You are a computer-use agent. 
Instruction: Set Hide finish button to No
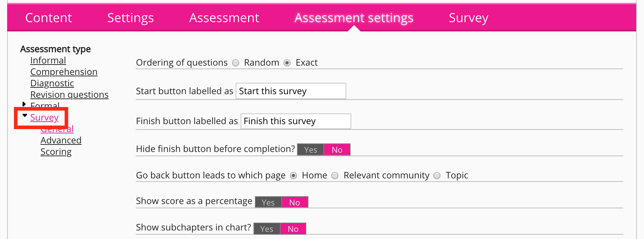click(337, 150)
